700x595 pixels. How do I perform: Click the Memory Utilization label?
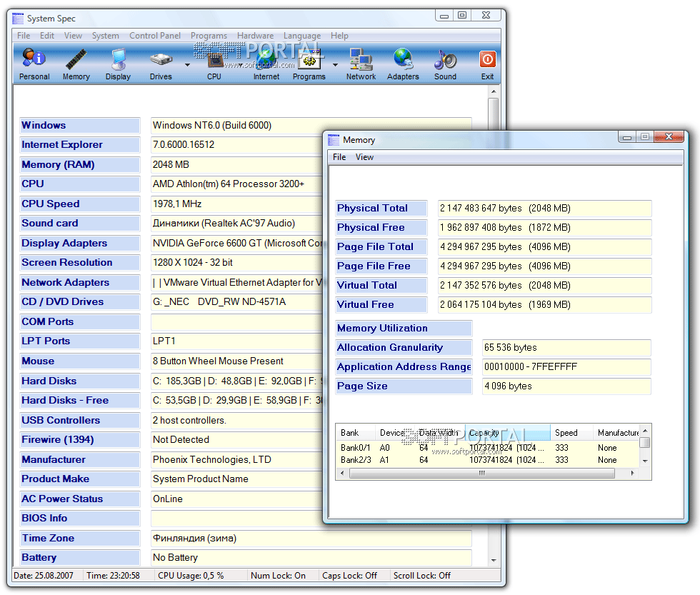[x=404, y=329]
